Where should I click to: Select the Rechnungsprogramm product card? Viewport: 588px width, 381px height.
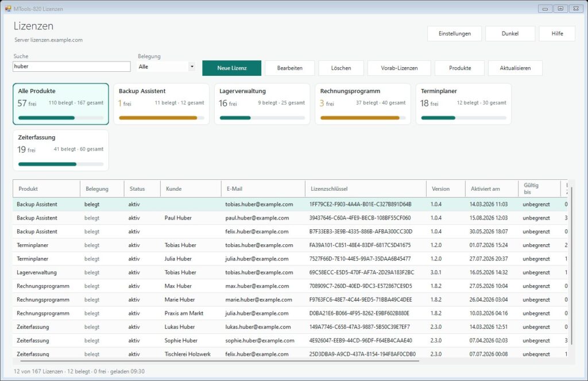[x=363, y=104]
